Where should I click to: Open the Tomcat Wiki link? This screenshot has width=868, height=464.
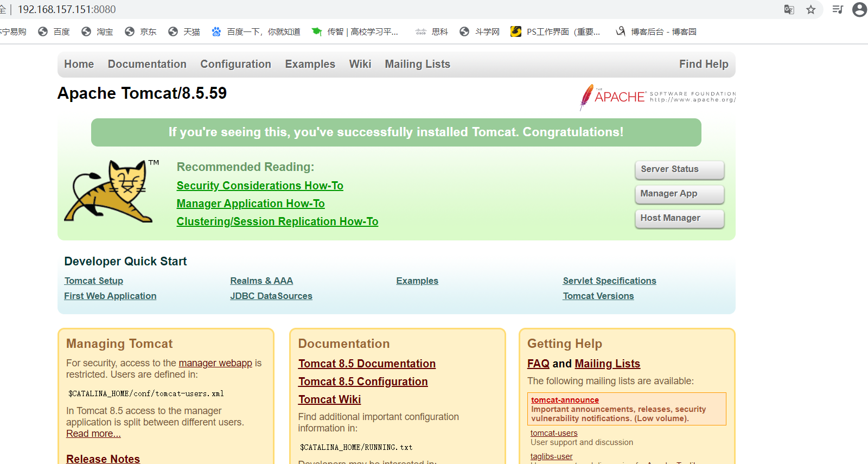pyautogui.click(x=329, y=399)
